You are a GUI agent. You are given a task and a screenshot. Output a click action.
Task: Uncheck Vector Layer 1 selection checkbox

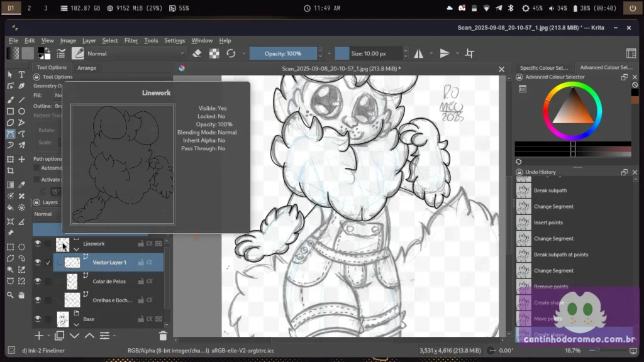point(48,262)
